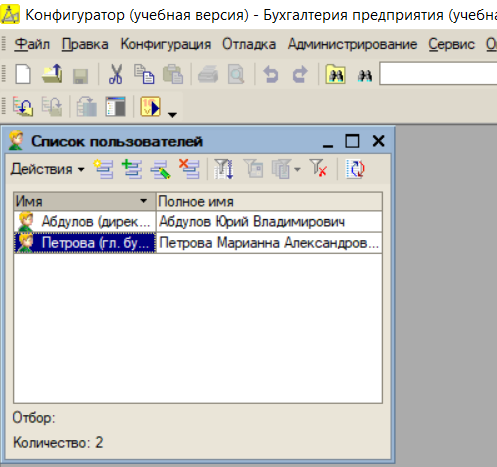Cut selection with scissors icon
This screenshot has width=497, height=467.
point(115,74)
